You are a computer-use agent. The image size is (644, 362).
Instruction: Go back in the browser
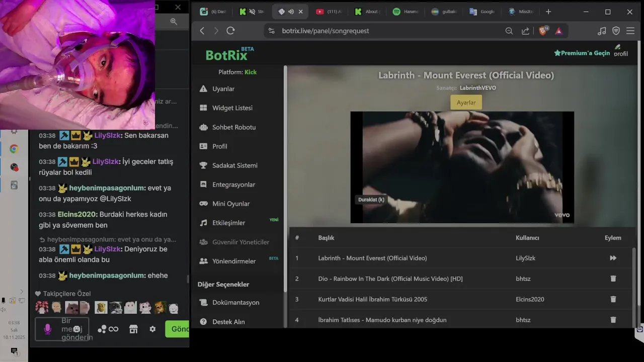202,31
